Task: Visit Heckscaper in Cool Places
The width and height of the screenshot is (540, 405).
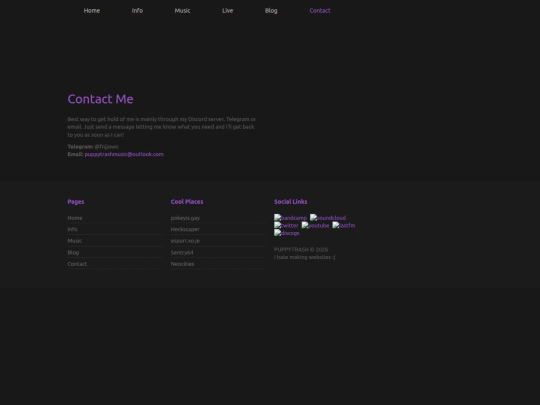Action: click(x=185, y=229)
